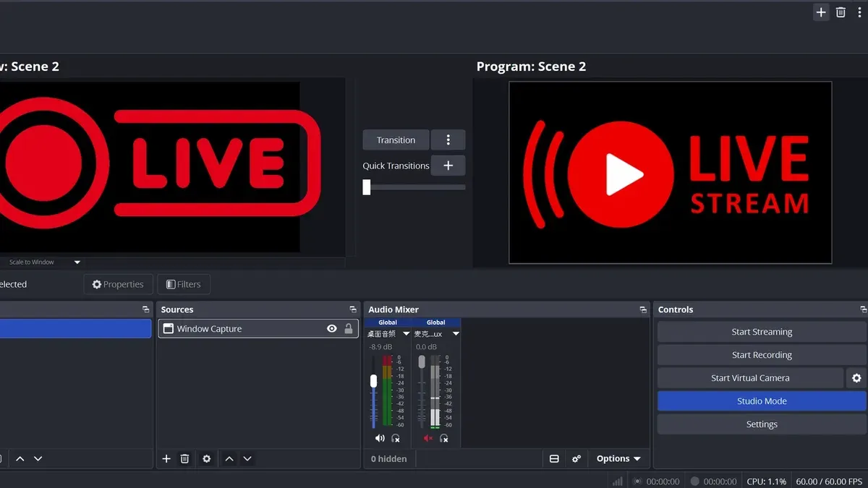Move scene down in Scenes panel
Viewport: 868px width, 488px height.
(38, 458)
